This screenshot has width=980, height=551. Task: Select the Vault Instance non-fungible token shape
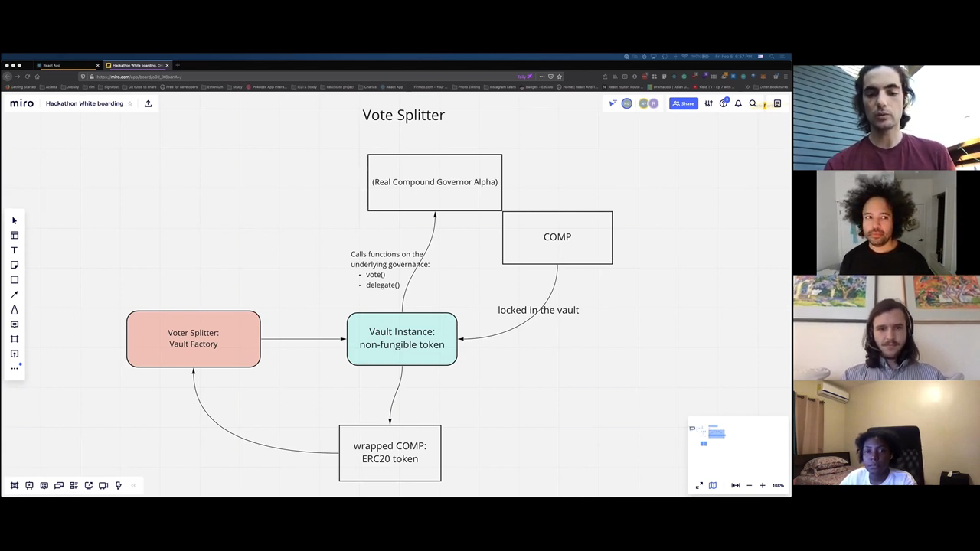point(402,338)
